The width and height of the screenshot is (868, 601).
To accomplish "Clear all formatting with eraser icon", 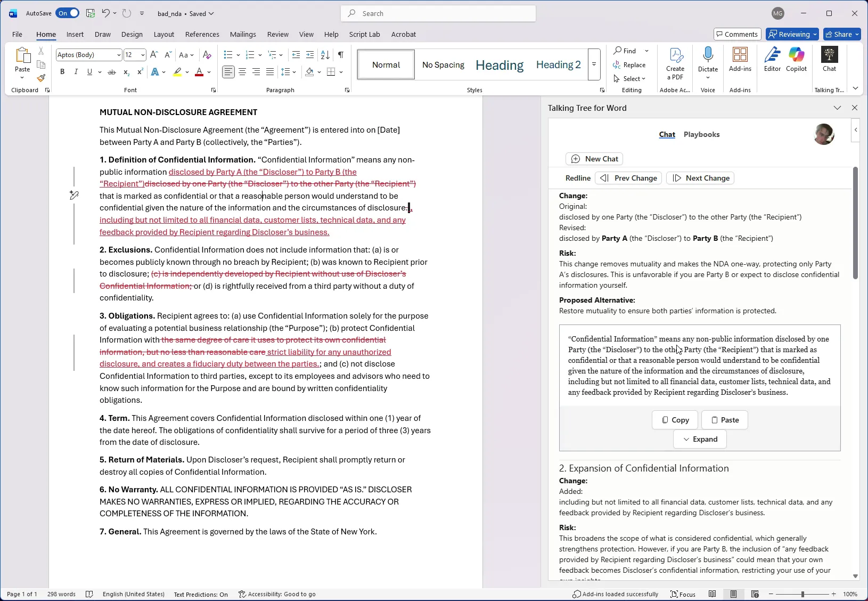I will [207, 55].
